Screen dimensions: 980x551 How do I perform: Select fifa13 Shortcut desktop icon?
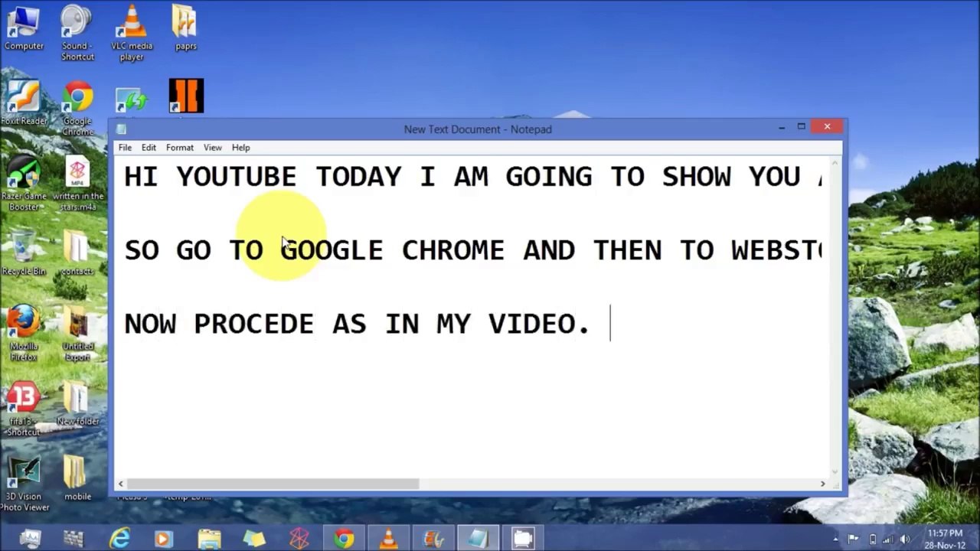(x=24, y=408)
